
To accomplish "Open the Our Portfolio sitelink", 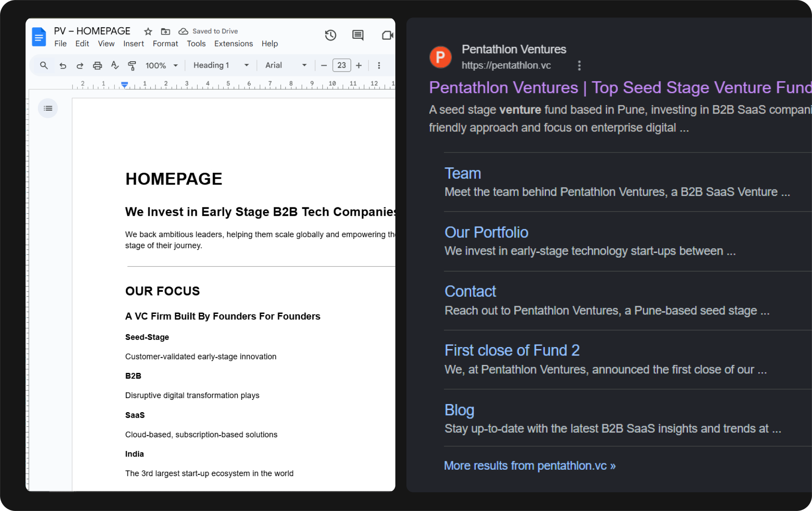I will (487, 233).
